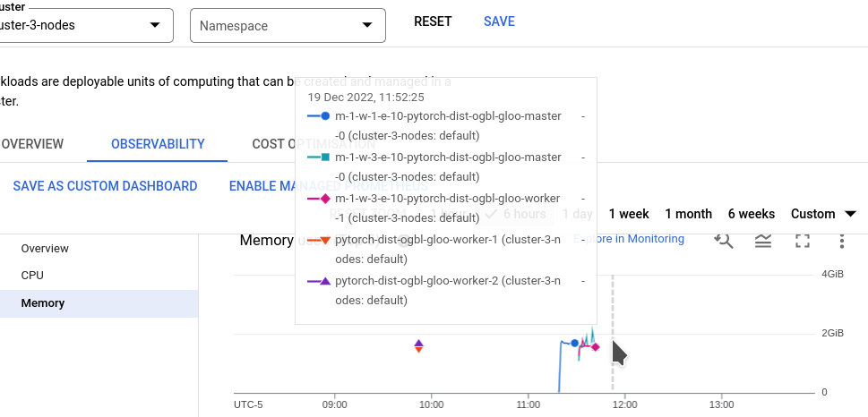Open the Custom time range dropdown
Image resolution: width=868 pixels, height=417 pixels.
pyautogui.click(x=823, y=214)
